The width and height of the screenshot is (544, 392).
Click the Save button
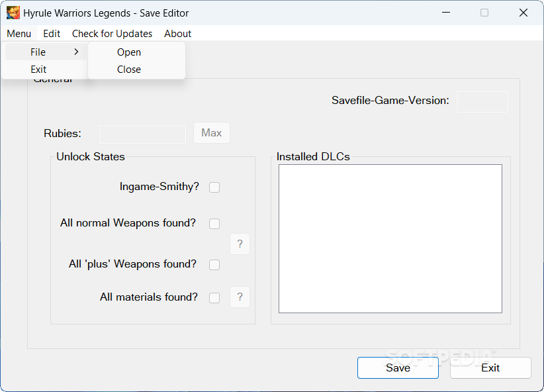click(x=398, y=368)
